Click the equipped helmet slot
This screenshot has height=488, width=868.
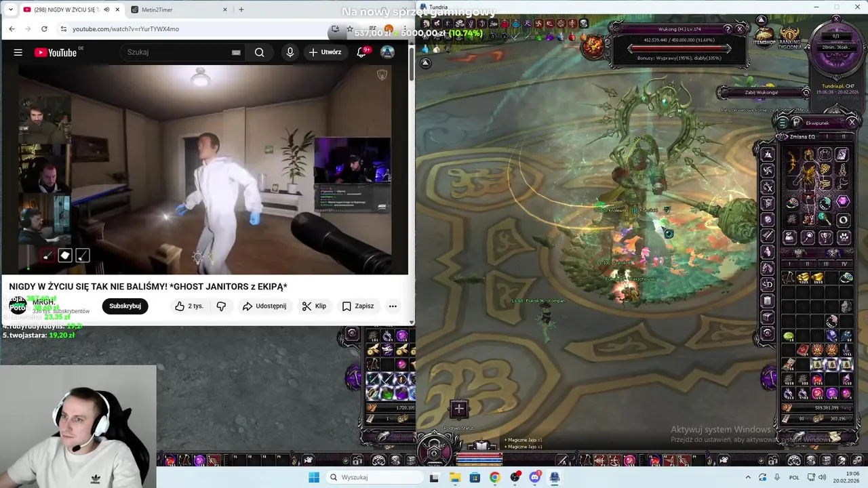[x=809, y=155]
